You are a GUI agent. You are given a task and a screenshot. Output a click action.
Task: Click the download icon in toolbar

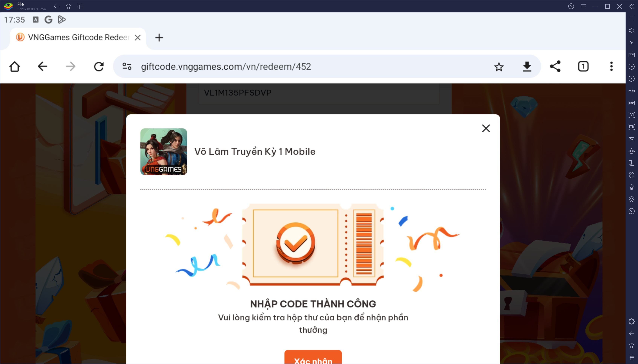[x=527, y=66]
